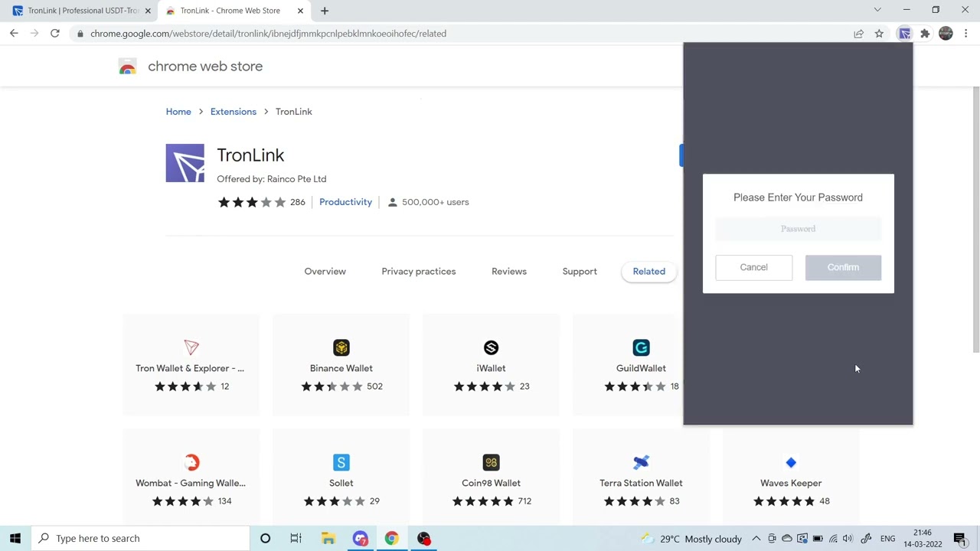Open the Terra Station Wallet icon
Screen dimensions: 980x551
(x=641, y=462)
